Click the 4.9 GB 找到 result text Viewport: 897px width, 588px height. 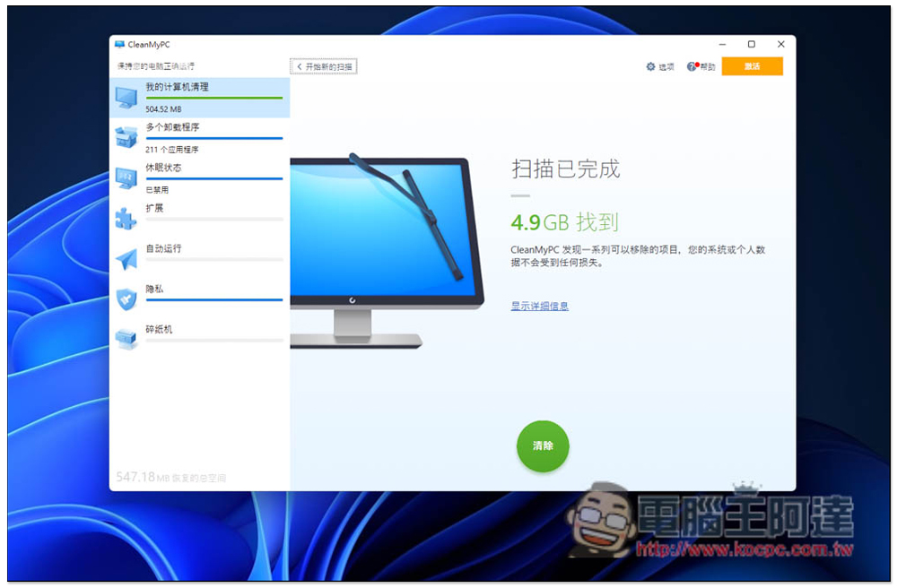tap(564, 222)
